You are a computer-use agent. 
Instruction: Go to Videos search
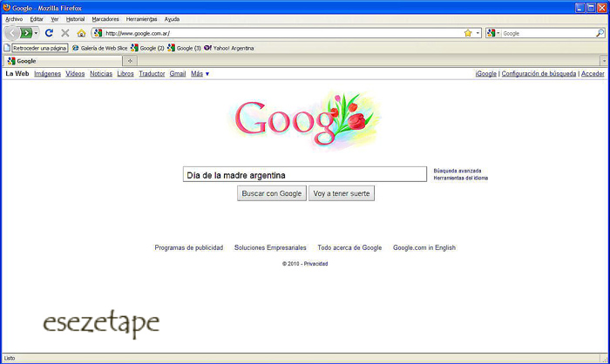75,73
